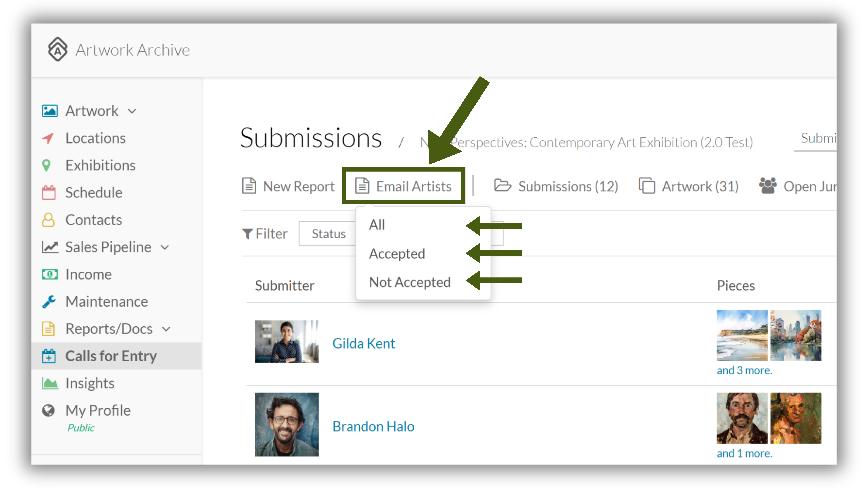The image size is (868, 488).
Task: Expand the Sales Pipeline submenu chevron
Action: point(165,247)
